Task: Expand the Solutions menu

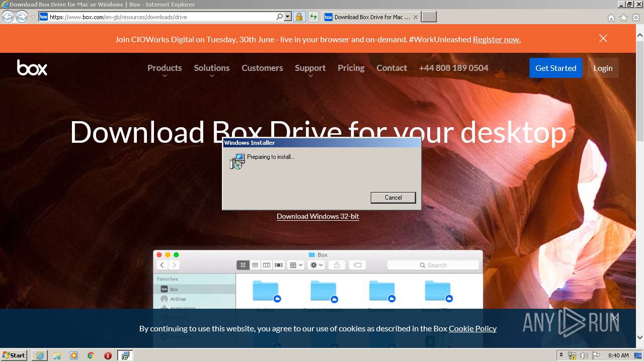Action: (x=212, y=68)
